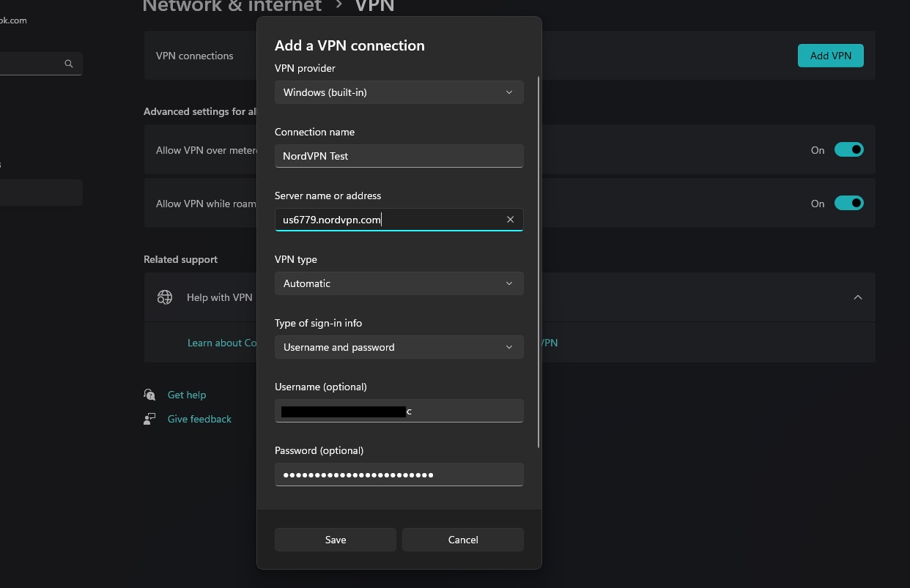The width and height of the screenshot is (910, 588).
Task: Click the Related support heading
Action: click(180, 259)
